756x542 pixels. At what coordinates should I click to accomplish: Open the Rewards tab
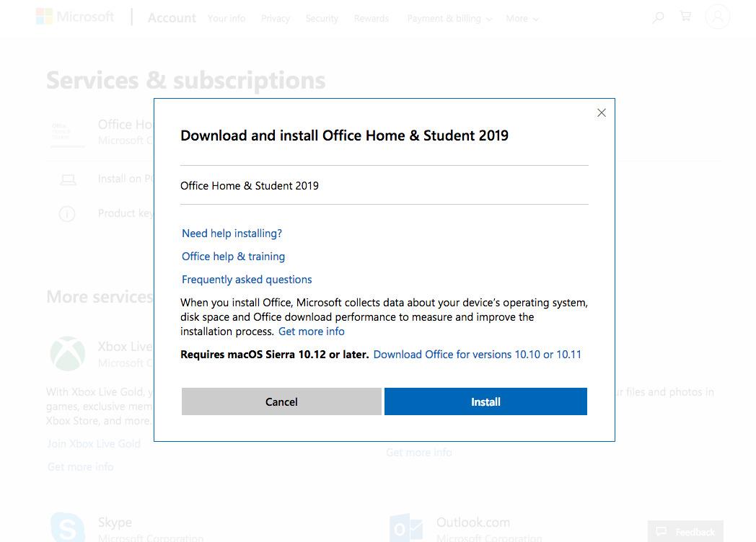coord(372,18)
